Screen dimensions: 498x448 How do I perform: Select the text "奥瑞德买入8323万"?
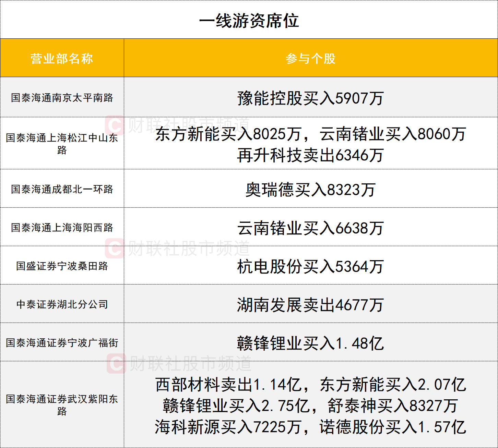tap(311, 190)
